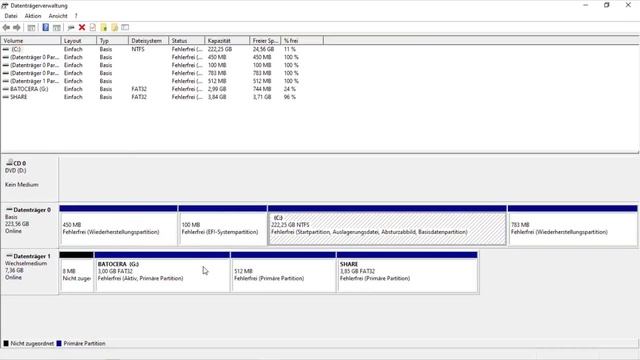Image resolution: width=640 pixels, height=360 pixels.
Task: Click the 24 % free cell
Action: click(290, 89)
